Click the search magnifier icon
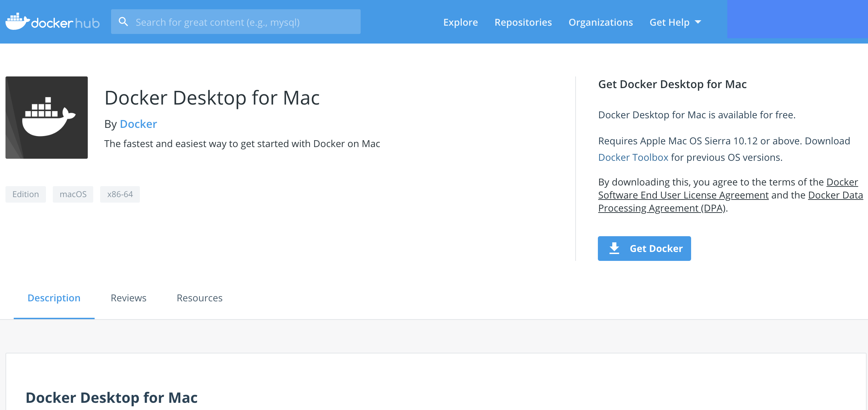Screen dimensions: 868x410 click(x=123, y=22)
